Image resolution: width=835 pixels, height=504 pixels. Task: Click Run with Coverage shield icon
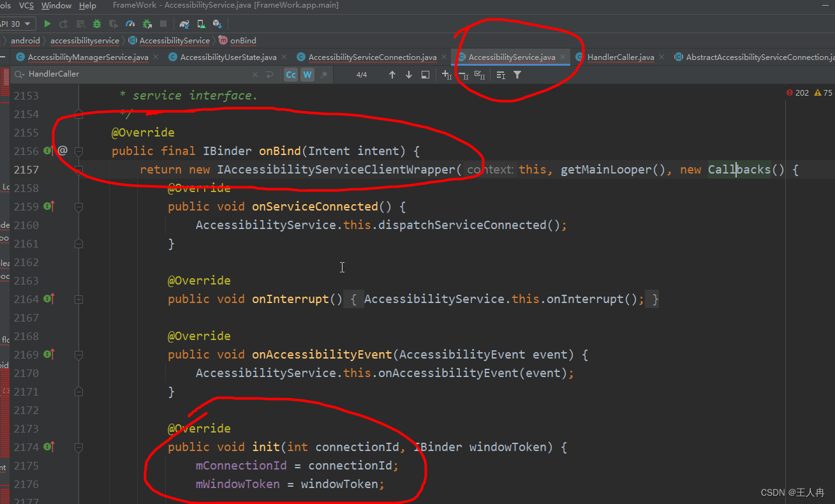tap(114, 24)
